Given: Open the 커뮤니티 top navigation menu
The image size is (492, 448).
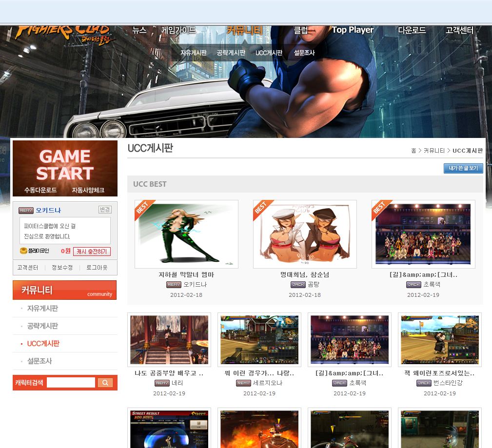Looking at the screenshot, I should pos(244,30).
